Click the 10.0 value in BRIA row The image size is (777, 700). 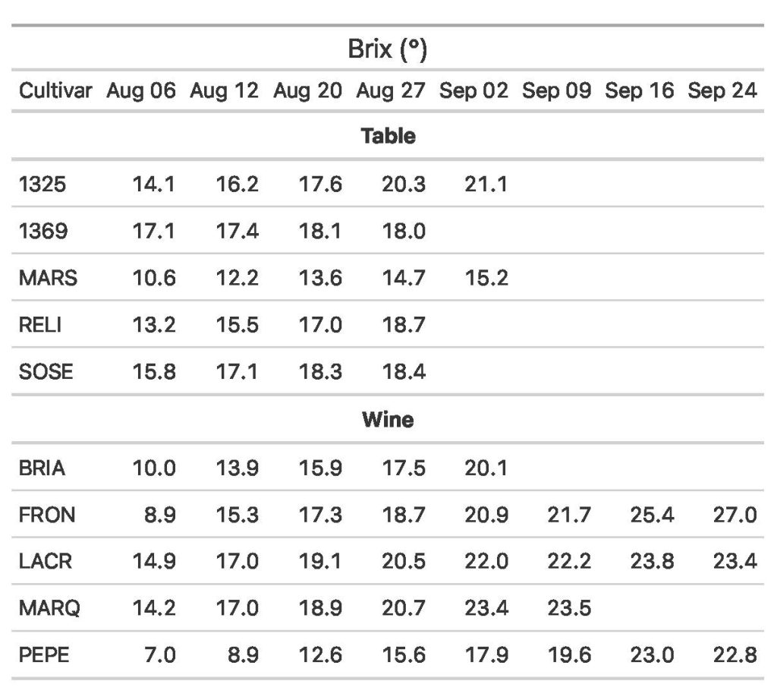click(x=155, y=468)
